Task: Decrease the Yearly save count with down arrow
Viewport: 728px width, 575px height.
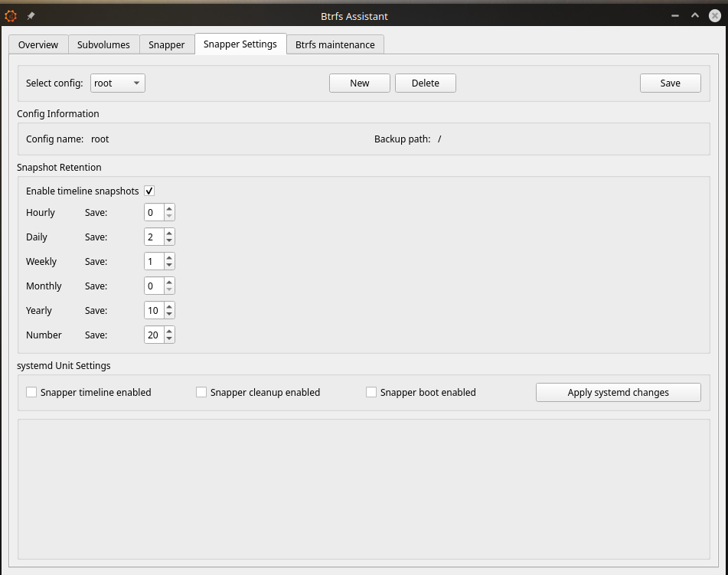Action: pyautogui.click(x=169, y=315)
